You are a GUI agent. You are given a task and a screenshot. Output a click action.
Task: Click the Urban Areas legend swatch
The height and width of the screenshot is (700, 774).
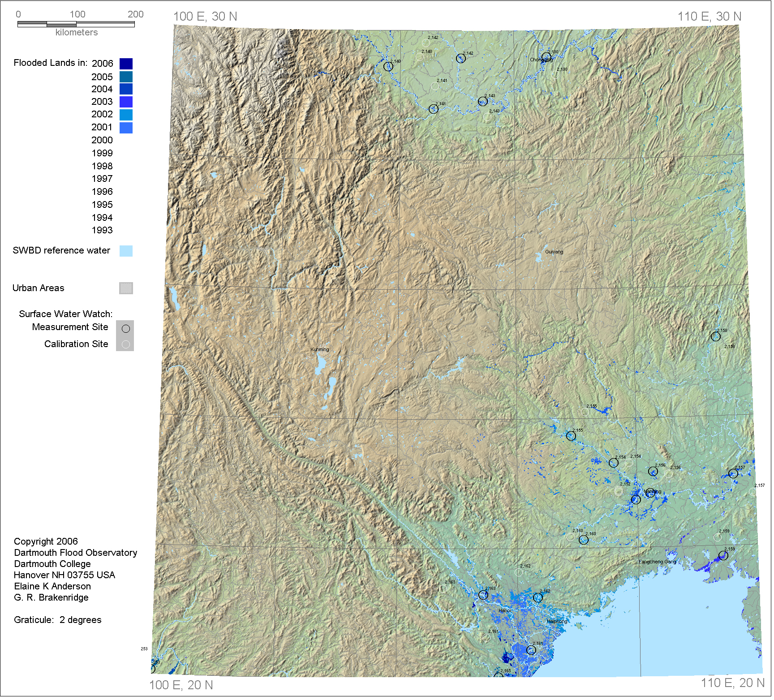pos(126,289)
